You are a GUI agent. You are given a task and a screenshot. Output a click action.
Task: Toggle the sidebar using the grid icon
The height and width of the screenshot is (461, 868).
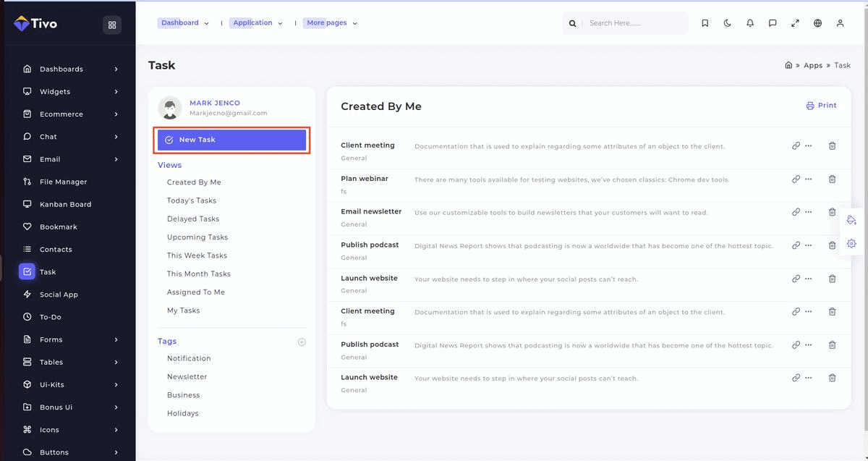pyautogui.click(x=112, y=25)
